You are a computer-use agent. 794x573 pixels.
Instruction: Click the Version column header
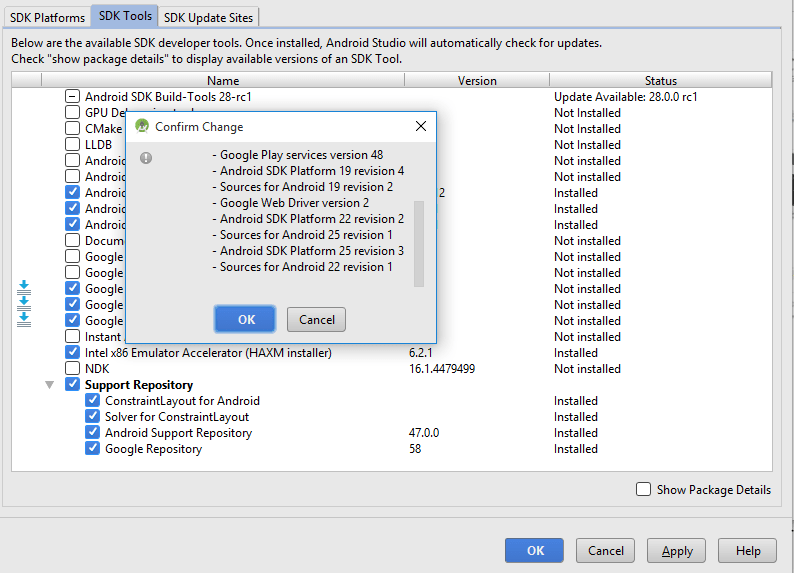click(x=477, y=81)
